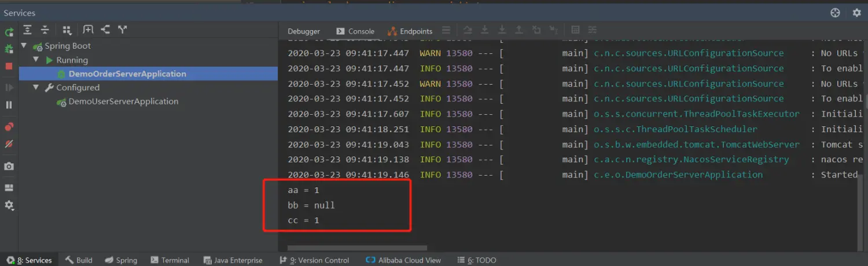Collapse the Running group node
The image size is (868, 266).
pyautogui.click(x=36, y=60)
